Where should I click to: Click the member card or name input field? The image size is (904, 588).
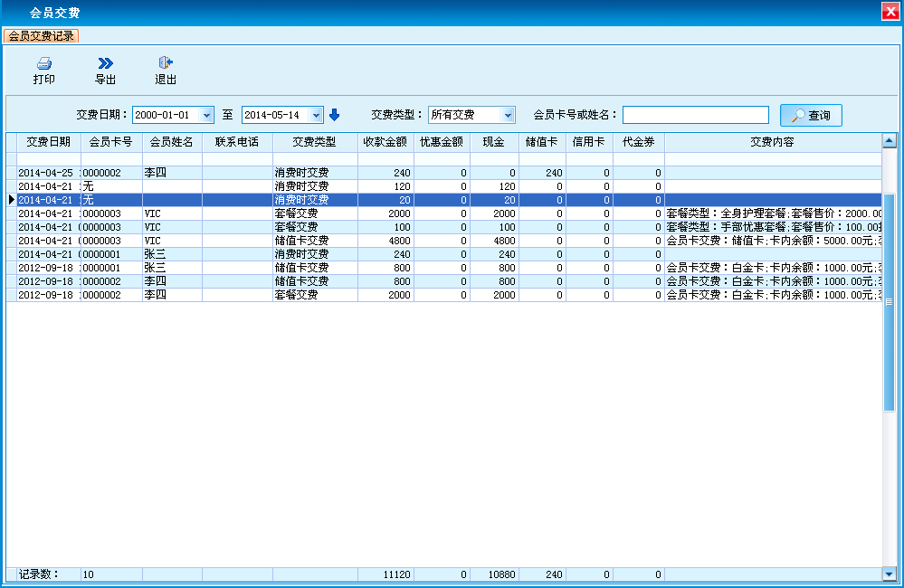point(695,115)
